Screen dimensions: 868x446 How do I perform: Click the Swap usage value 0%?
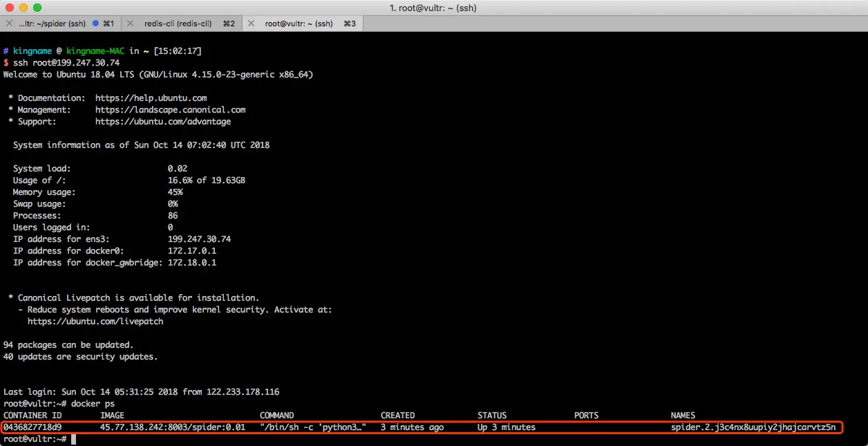click(173, 204)
